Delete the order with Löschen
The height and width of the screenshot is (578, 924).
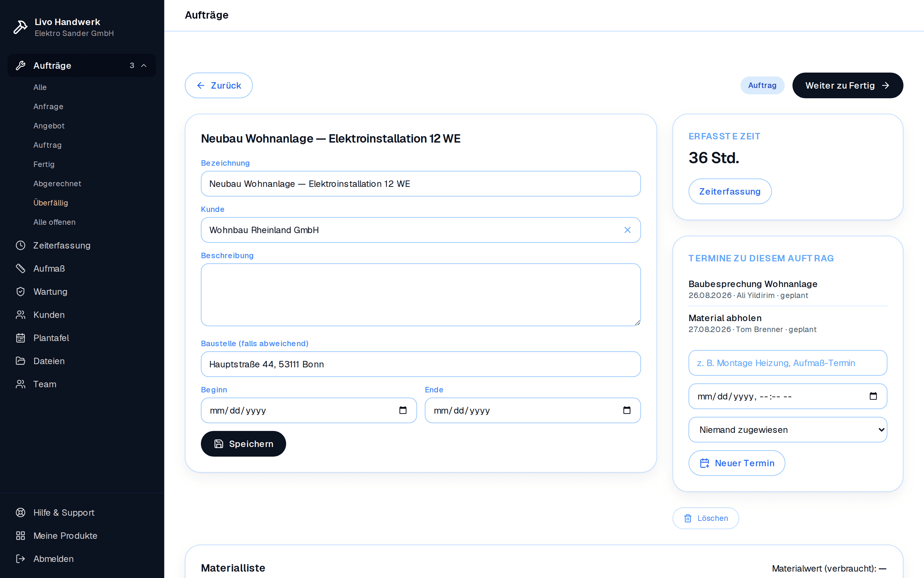click(x=705, y=518)
